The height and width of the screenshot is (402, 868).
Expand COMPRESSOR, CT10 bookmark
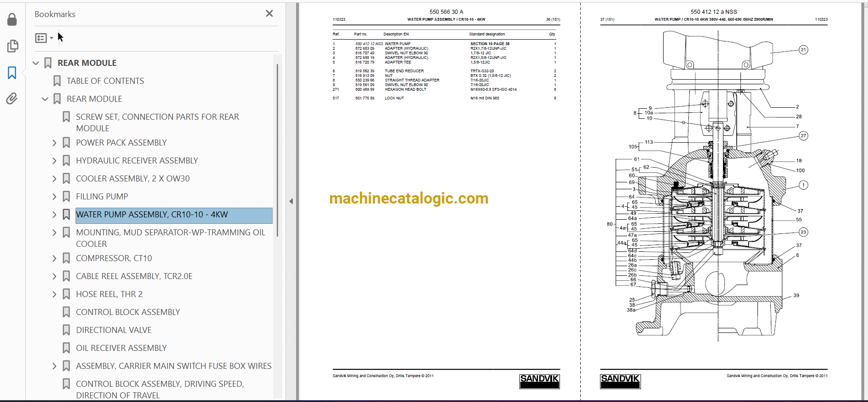pyautogui.click(x=54, y=258)
